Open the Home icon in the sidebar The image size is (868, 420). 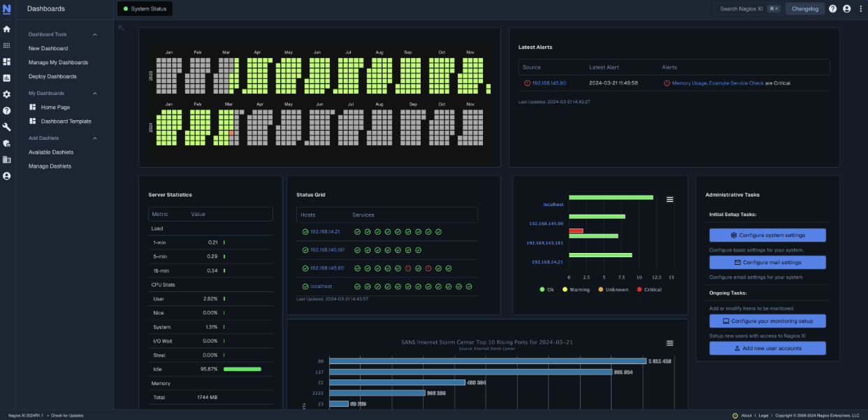[x=8, y=31]
